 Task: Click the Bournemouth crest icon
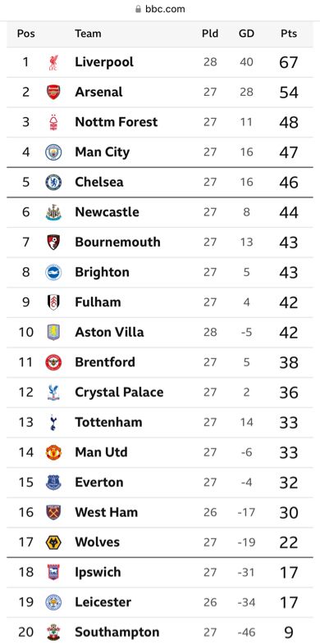pyautogui.click(x=53, y=243)
